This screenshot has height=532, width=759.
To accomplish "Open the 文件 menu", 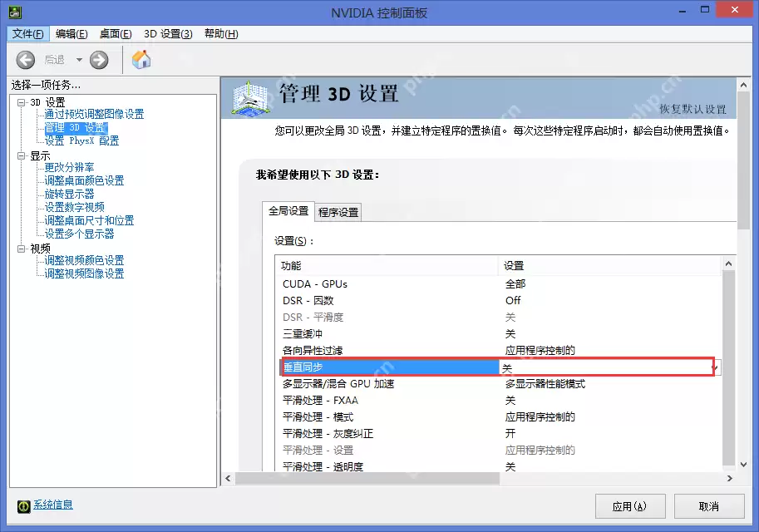I will point(27,33).
